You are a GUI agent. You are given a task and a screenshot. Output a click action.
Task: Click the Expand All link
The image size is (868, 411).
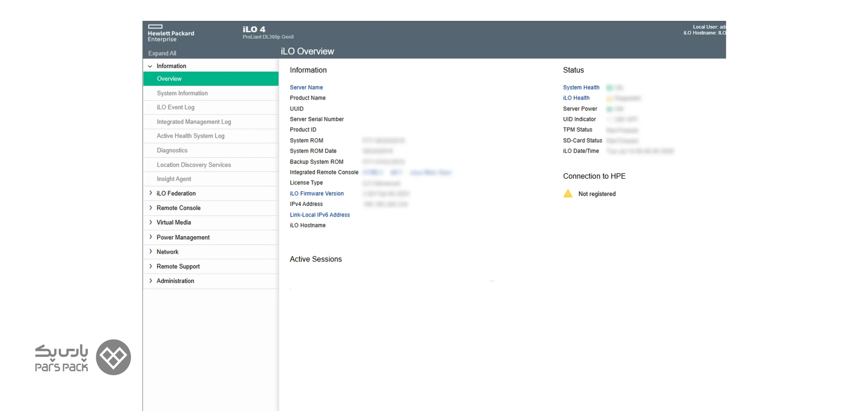(162, 53)
